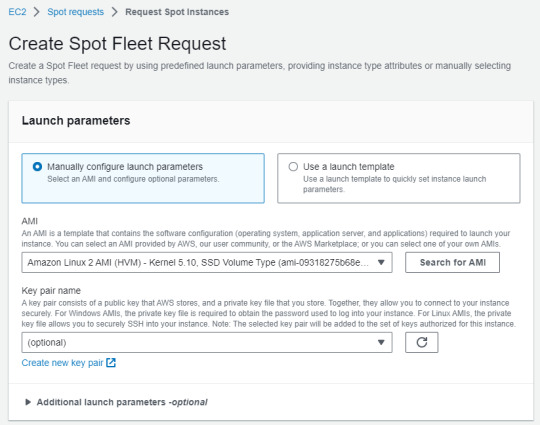Click Request Spot Instances breadcrumb text
This screenshot has width=540, height=425.
177,12
